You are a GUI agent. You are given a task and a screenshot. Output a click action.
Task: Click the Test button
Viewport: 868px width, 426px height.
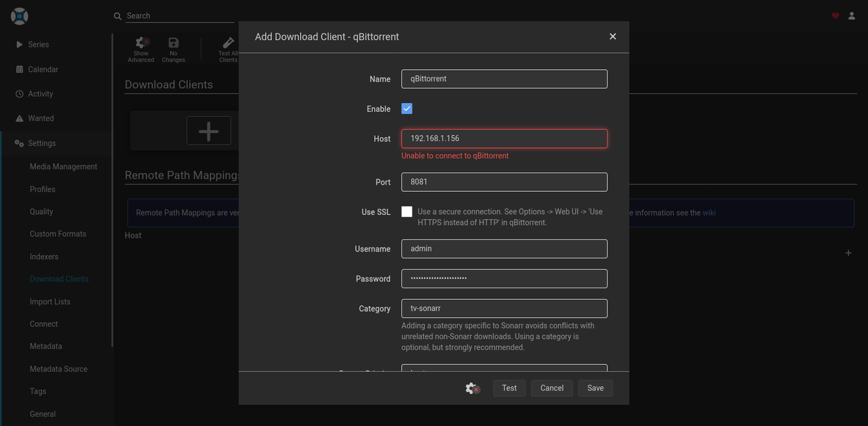[509, 388]
